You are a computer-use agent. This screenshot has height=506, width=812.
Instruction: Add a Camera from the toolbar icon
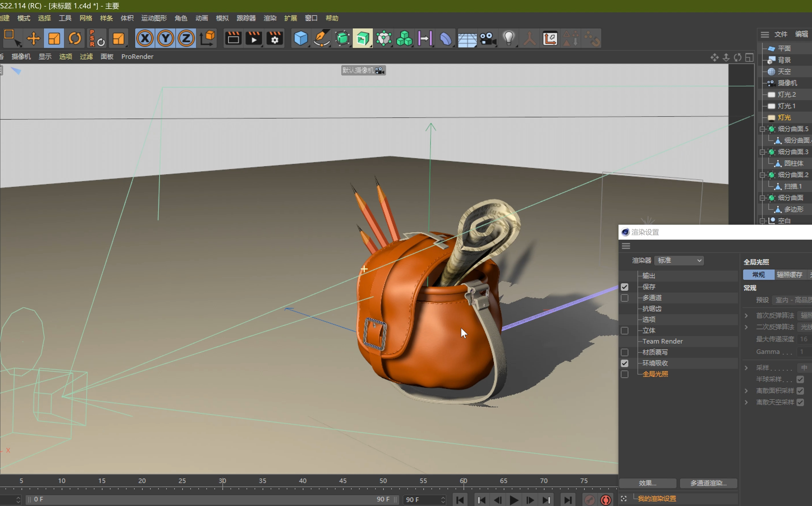(488, 38)
